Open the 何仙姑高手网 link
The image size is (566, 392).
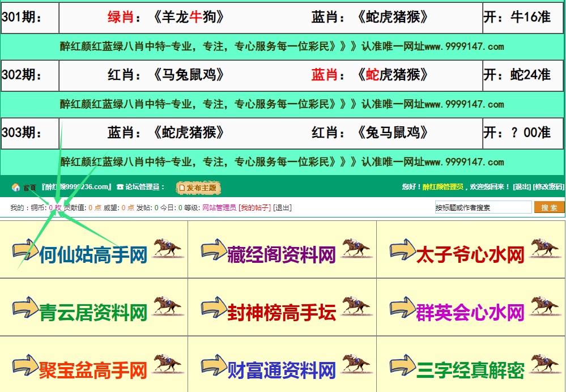click(93, 255)
